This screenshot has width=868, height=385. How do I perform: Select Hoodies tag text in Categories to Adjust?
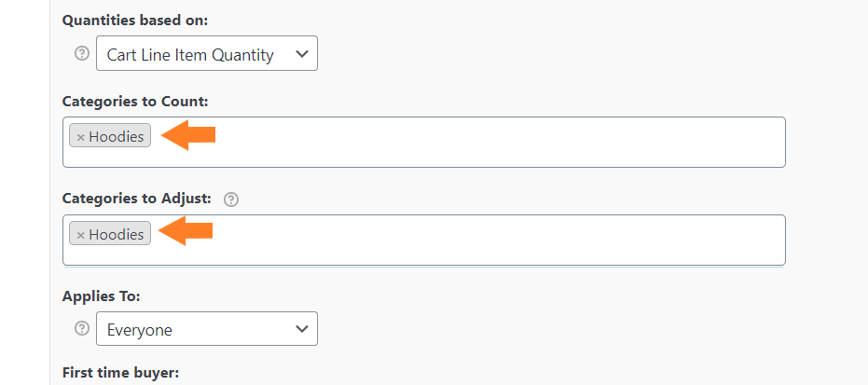pos(117,234)
